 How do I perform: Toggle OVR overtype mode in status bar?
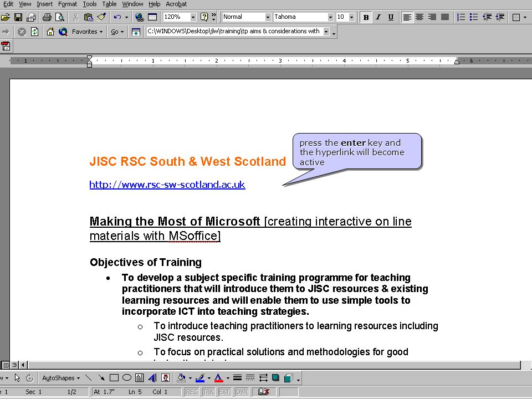pyautogui.click(x=241, y=392)
